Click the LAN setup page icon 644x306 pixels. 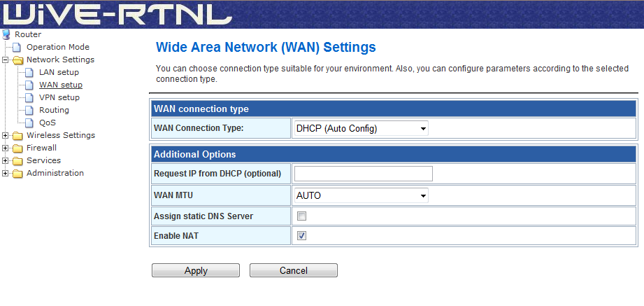pos(31,72)
